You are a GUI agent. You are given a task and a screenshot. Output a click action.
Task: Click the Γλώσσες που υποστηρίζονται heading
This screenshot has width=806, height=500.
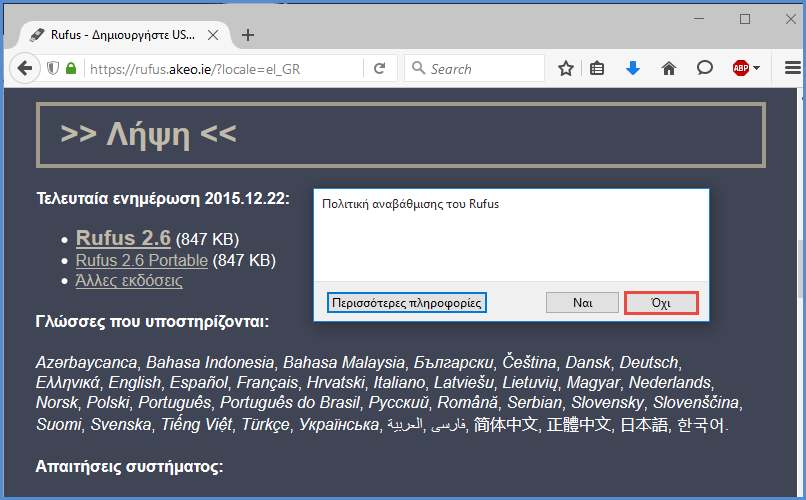153,322
